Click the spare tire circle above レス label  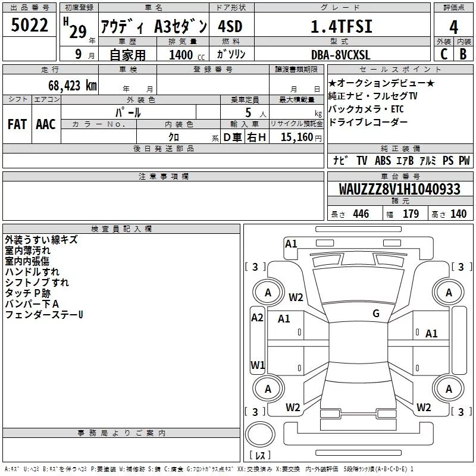pos(260,434)
